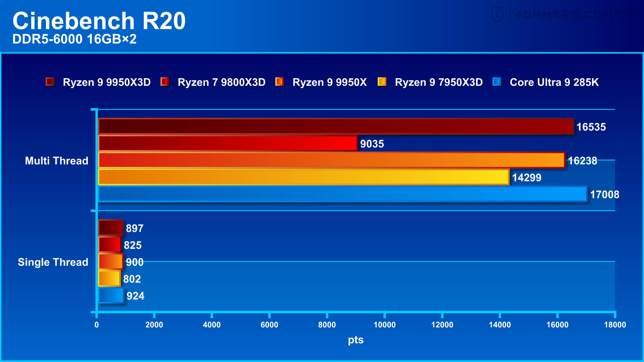The width and height of the screenshot is (644, 362).
Task: Click the 9035 data label
Action: click(372, 144)
